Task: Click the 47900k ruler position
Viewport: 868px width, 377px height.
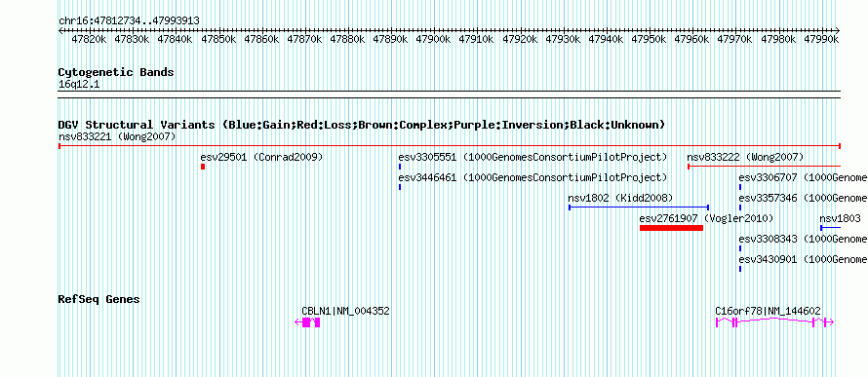Action: point(433,39)
